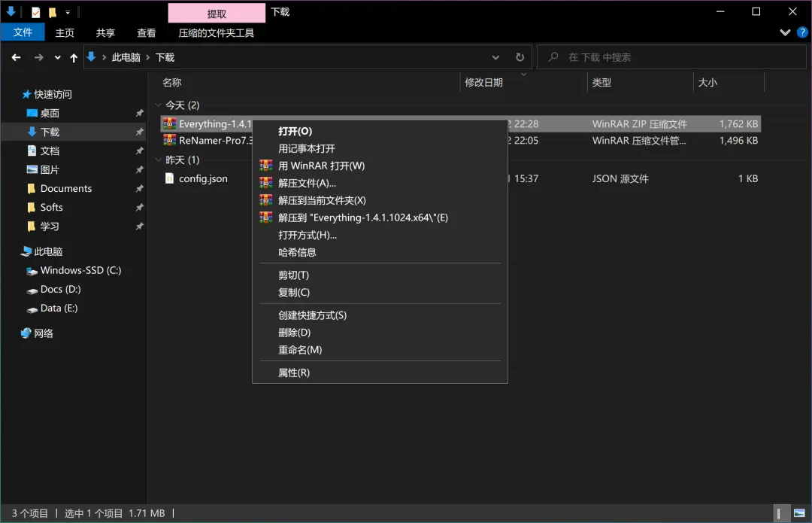This screenshot has width=812, height=523.
Task: Click the 此电脑 computer icon in sidebar
Action: 26,251
